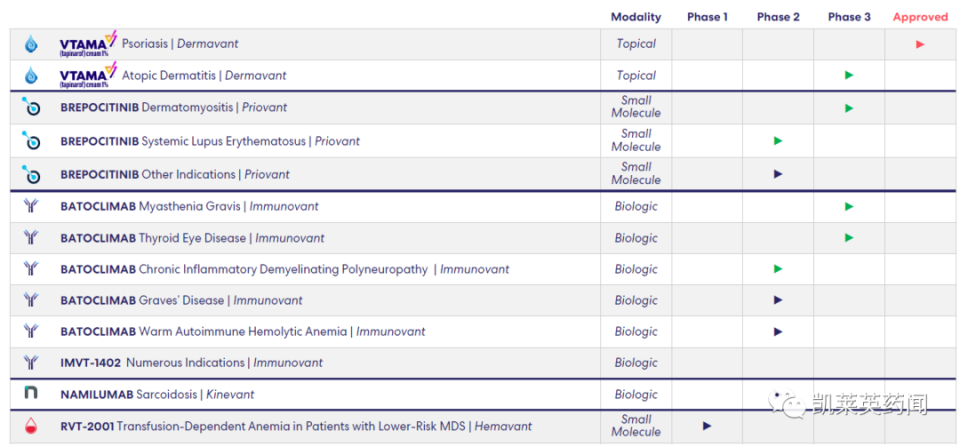
Task: Click the antibody icon for Batoclimab Myasthenia Gravis
Action: tap(31, 206)
